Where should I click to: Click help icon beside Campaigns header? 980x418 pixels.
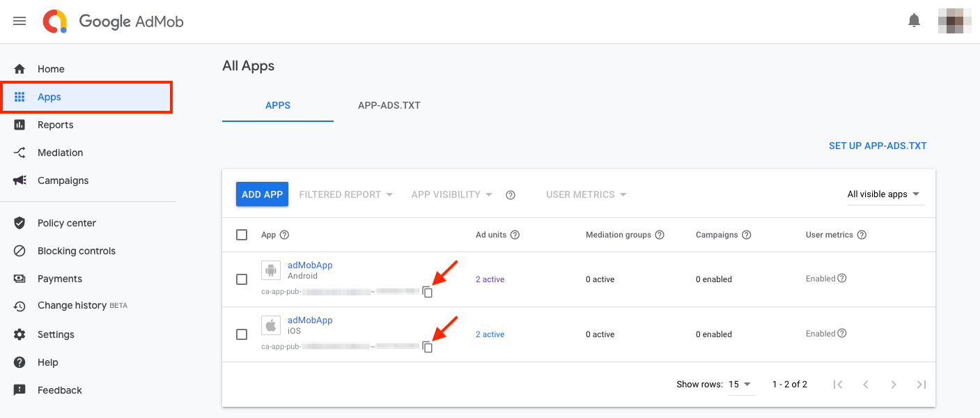pyautogui.click(x=747, y=235)
